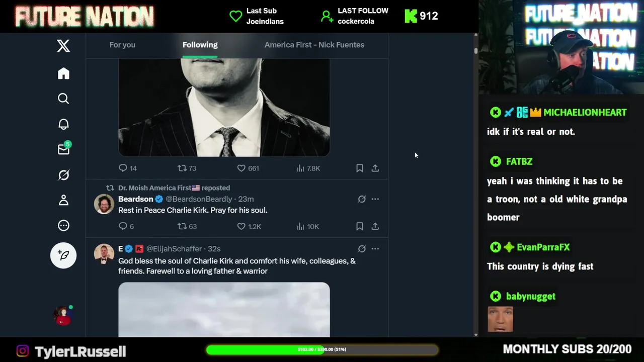Open Messages envelope icon with badge
This screenshot has width=644, height=362.
[64, 149]
